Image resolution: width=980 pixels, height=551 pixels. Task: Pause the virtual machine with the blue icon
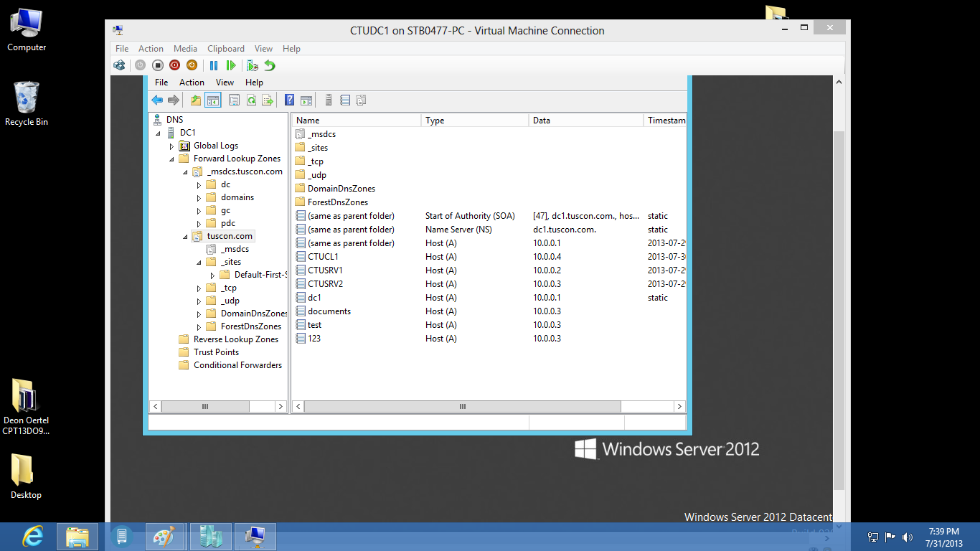(x=214, y=65)
